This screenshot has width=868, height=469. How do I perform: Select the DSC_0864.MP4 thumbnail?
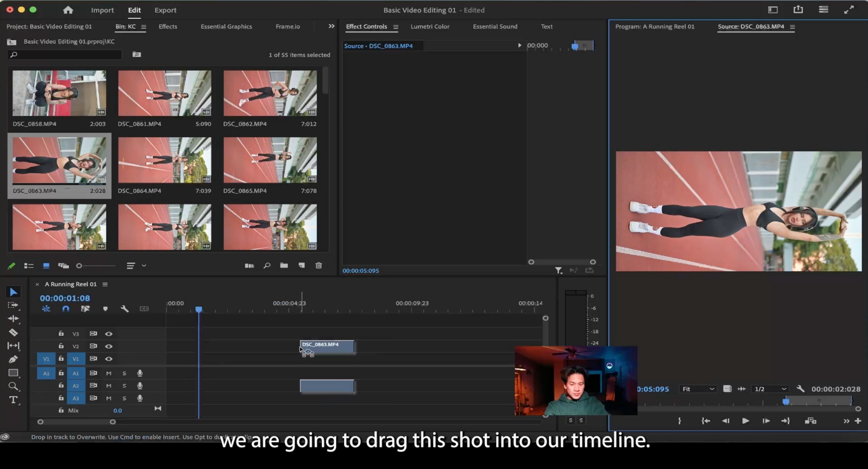click(165, 160)
